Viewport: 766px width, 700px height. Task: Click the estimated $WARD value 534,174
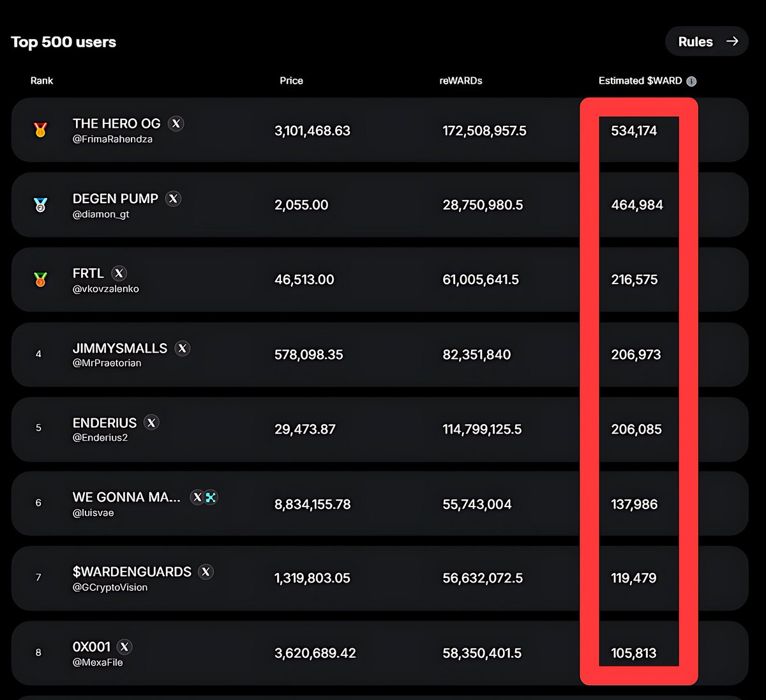634,131
